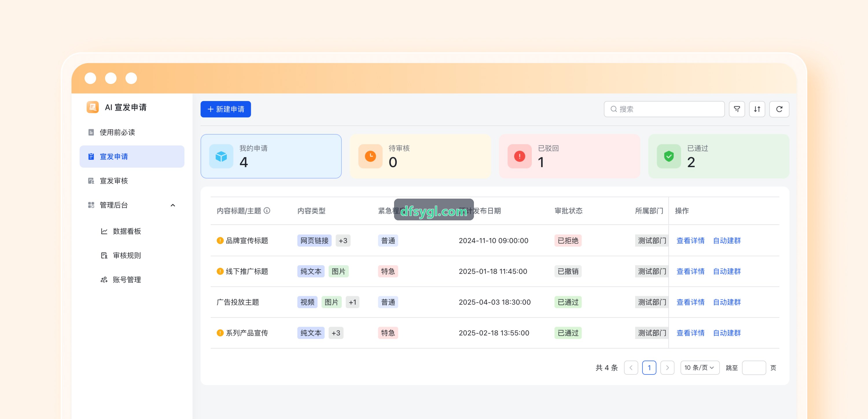Collapse the 管理后台 menu group

(x=172, y=205)
